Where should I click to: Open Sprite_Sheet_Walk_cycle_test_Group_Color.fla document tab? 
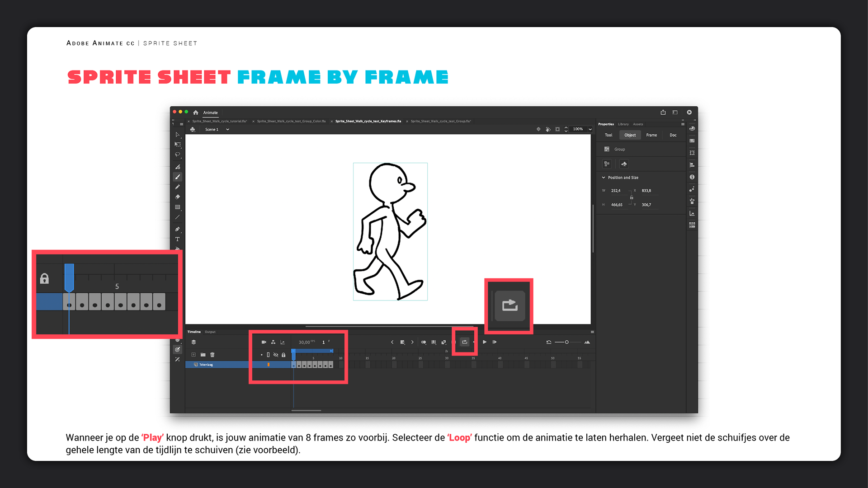[x=291, y=121]
